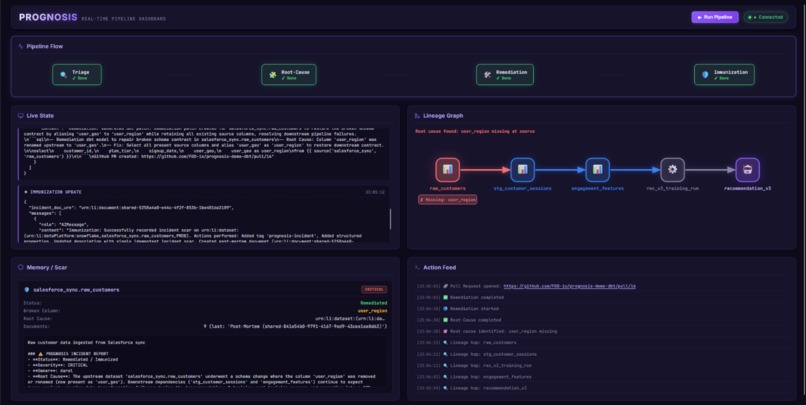806x405 pixels.
Task: Select the rec_v3_training_run gear node
Action: point(672,170)
